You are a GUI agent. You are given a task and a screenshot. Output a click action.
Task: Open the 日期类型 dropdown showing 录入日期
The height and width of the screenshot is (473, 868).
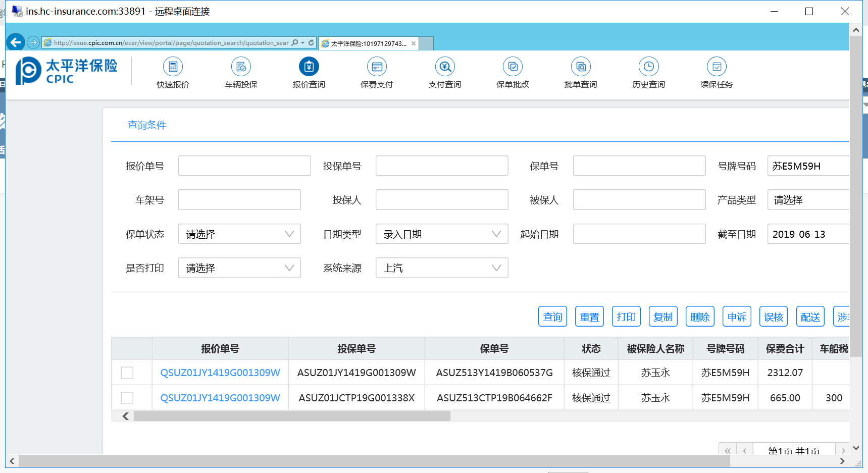441,234
